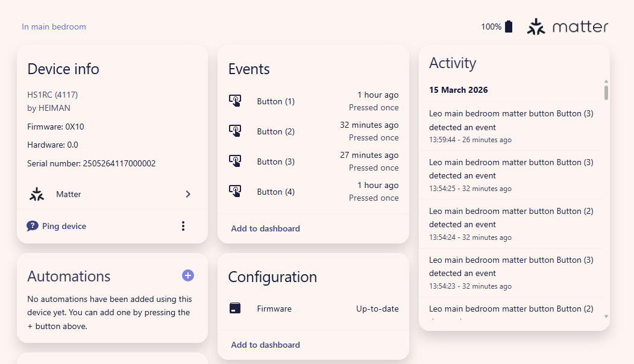Open Button (2) event entity

coord(313,131)
